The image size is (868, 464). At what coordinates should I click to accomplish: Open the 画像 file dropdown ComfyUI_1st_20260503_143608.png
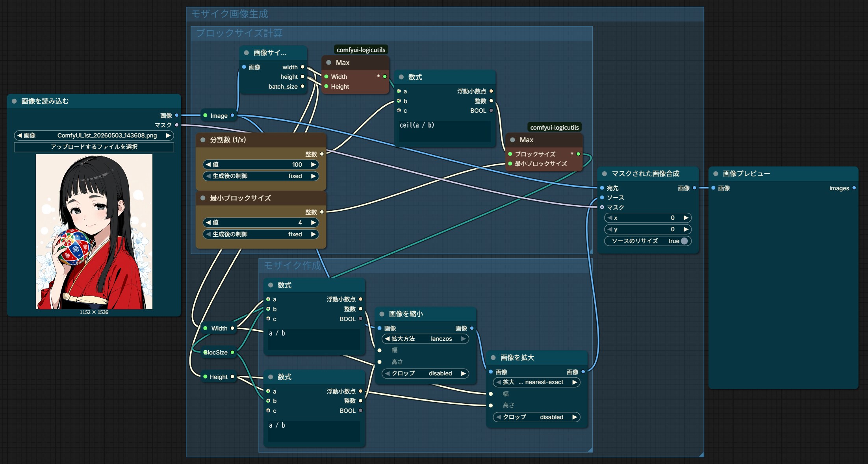click(x=94, y=135)
